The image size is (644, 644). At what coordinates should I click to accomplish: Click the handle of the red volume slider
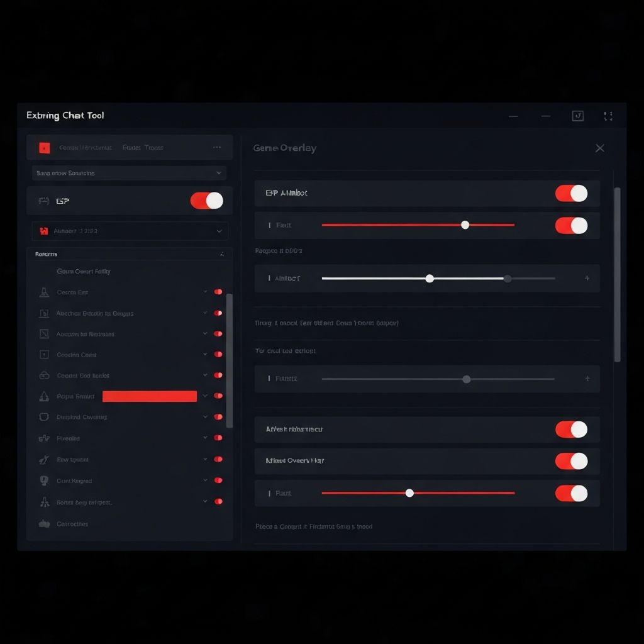coord(465,225)
